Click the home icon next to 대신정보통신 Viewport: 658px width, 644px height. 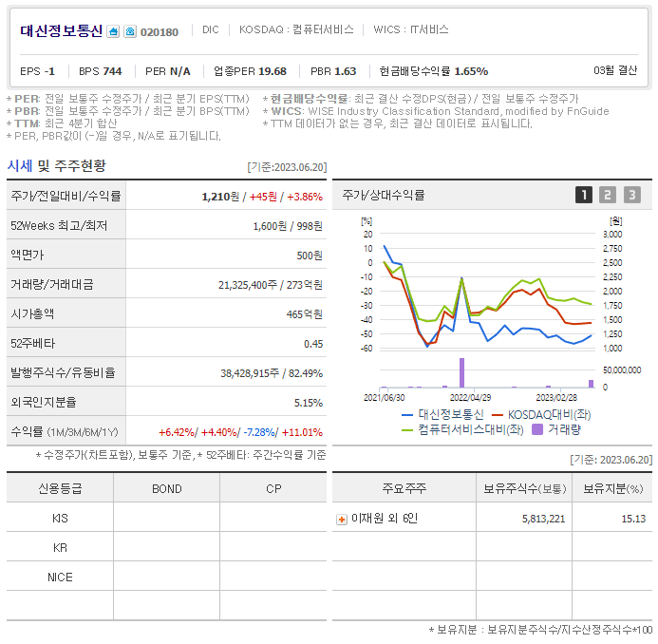tap(113, 32)
